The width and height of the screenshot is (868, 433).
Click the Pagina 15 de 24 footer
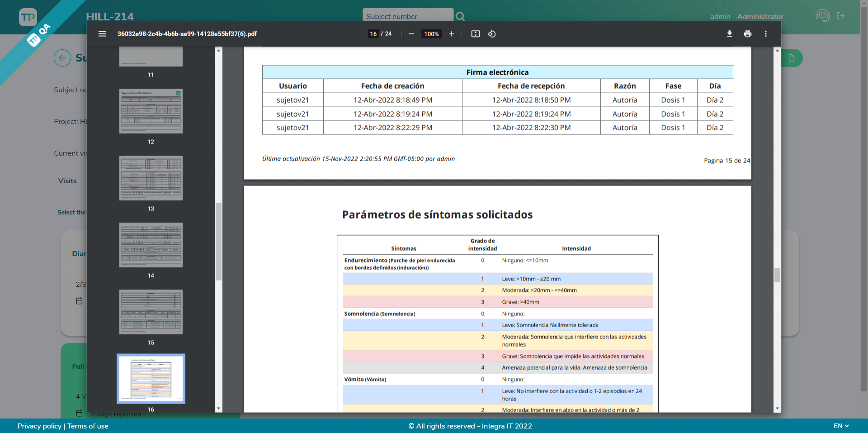pos(727,161)
